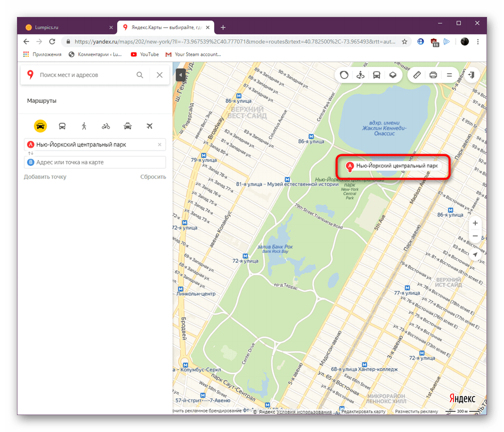Open the Chrome profile avatar
The width and height of the screenshot is (504, 432).
465,42
